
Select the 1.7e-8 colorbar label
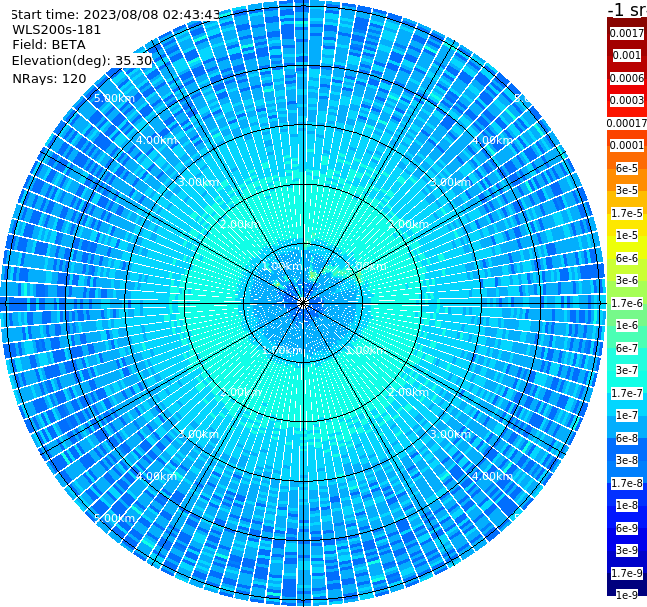(x=627, y=483)
